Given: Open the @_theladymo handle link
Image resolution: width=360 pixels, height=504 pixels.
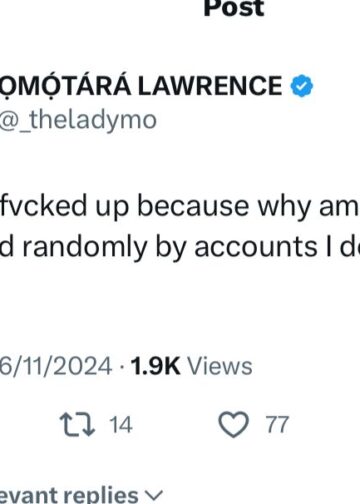Looking at the screenshot, I should tap(78, 120).
